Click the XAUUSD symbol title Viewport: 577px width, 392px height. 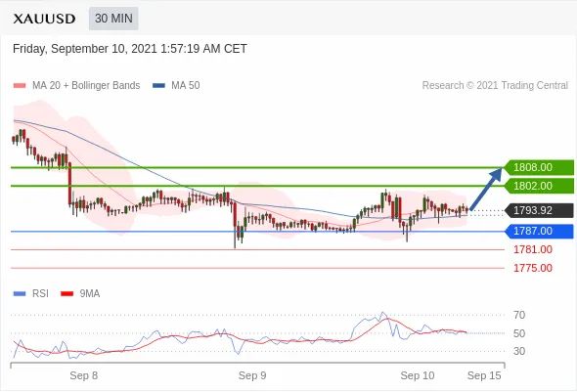(x=45, y=19)
